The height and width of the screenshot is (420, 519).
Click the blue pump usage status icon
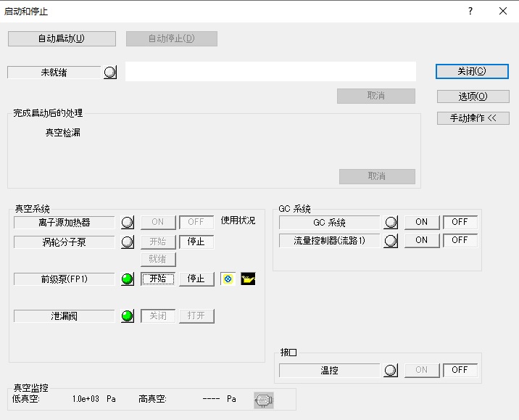[228, 279]
